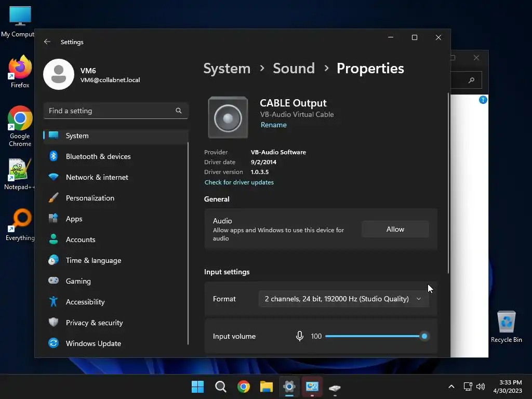Viewport: 532px width, 399px height.
Task: Click the CABLE Output speaker device image
Action: point(228,118)
